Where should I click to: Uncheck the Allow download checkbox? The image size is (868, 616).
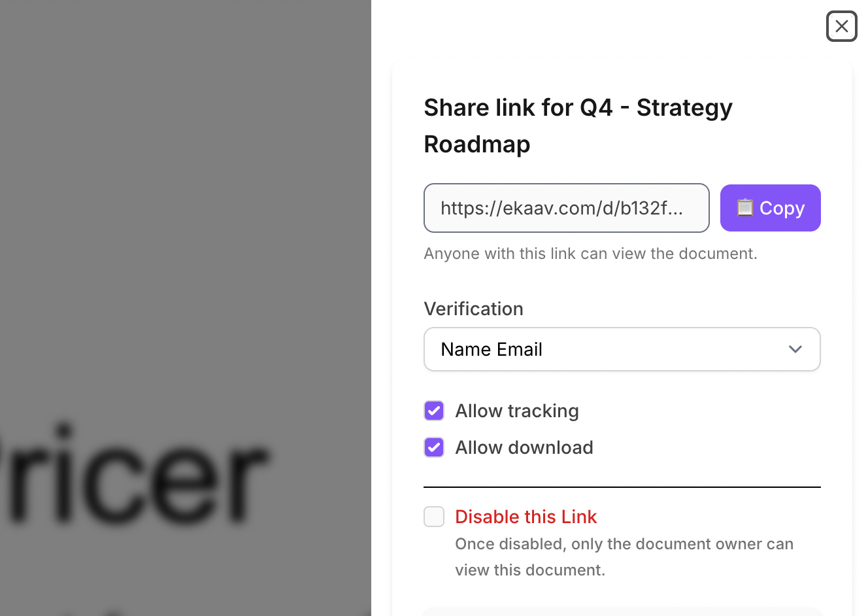[x=434, y=447]
